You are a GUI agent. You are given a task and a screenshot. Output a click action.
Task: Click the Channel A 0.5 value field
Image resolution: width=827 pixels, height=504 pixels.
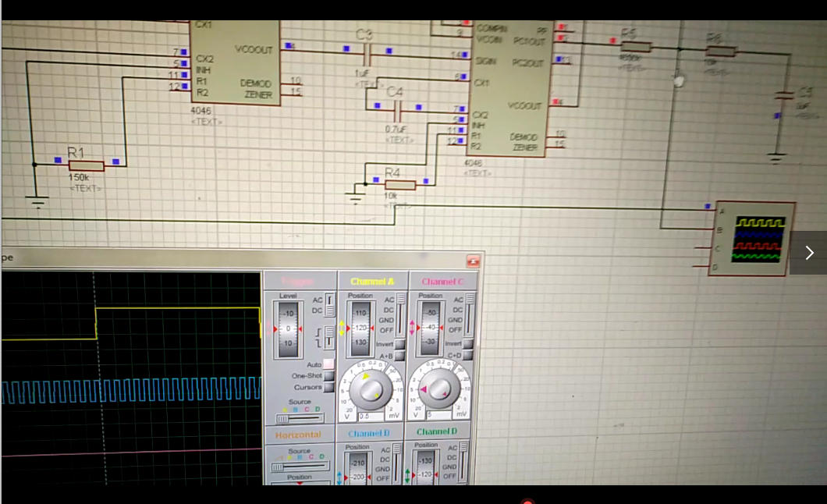[372, 416]
